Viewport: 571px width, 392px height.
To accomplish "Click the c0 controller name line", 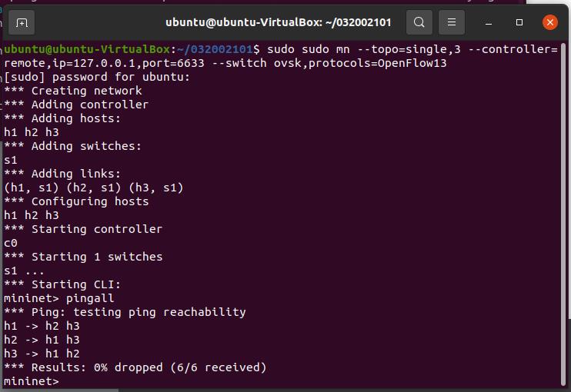I will point(11,243).
